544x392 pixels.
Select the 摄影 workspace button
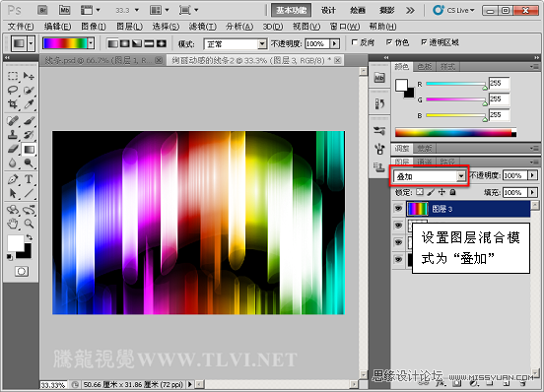pyautogui.click(x=386, y=11)
